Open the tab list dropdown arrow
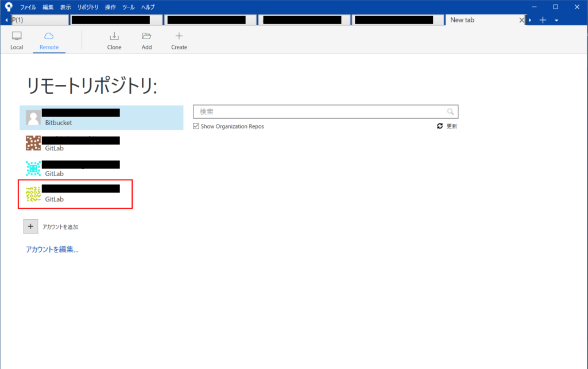The width and height of the screenshot is (588, 369). click(x=556, y=20)
